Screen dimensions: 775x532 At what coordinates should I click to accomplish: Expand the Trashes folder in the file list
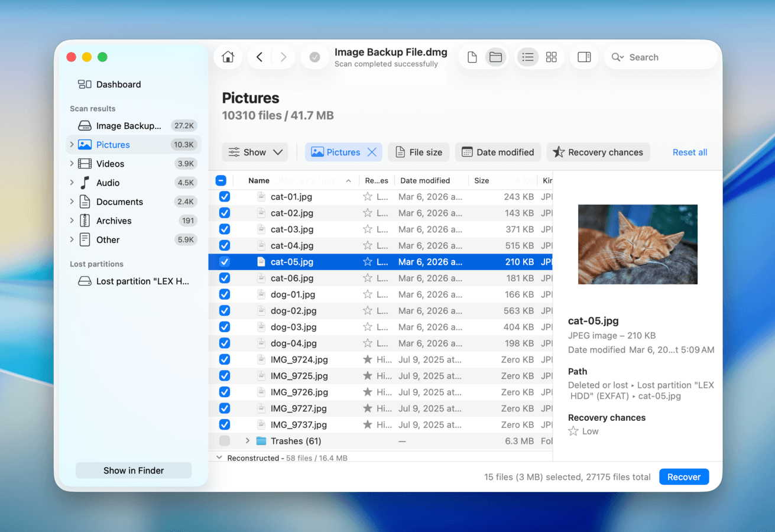point(248,440)
